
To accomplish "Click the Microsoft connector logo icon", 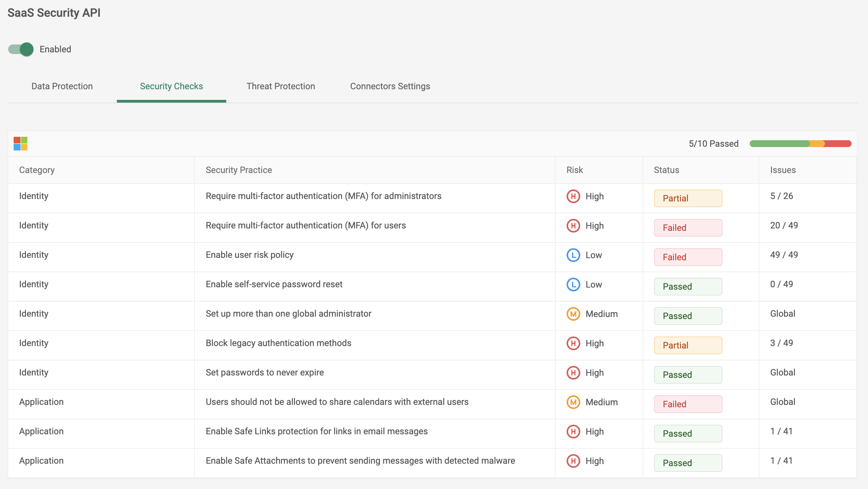I will click(20, 143).
